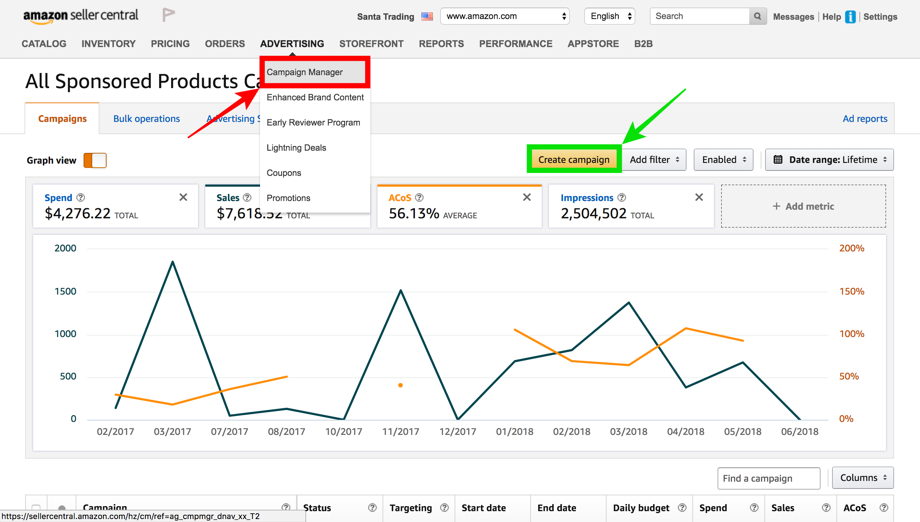Viewport: 920px width, 522px height.
Task: Click the Campaign column help icon
Action: [x=286, y=507]
